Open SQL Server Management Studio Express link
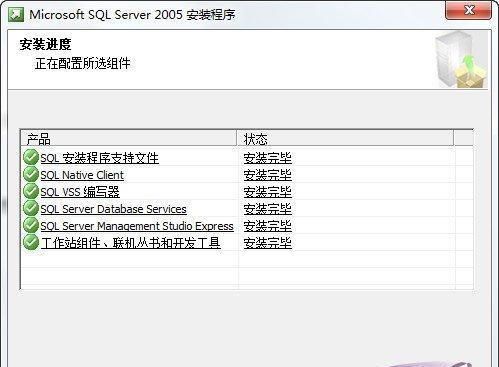 click(137, 226)
